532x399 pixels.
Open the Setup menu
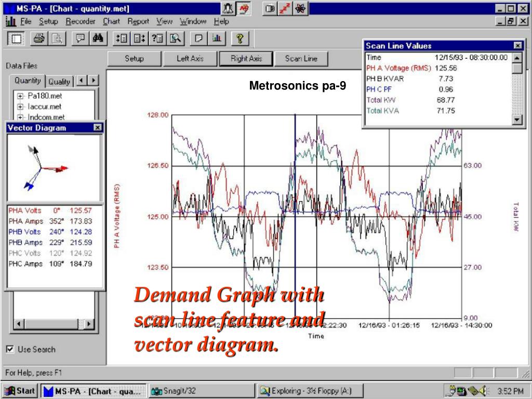(48, 21)
